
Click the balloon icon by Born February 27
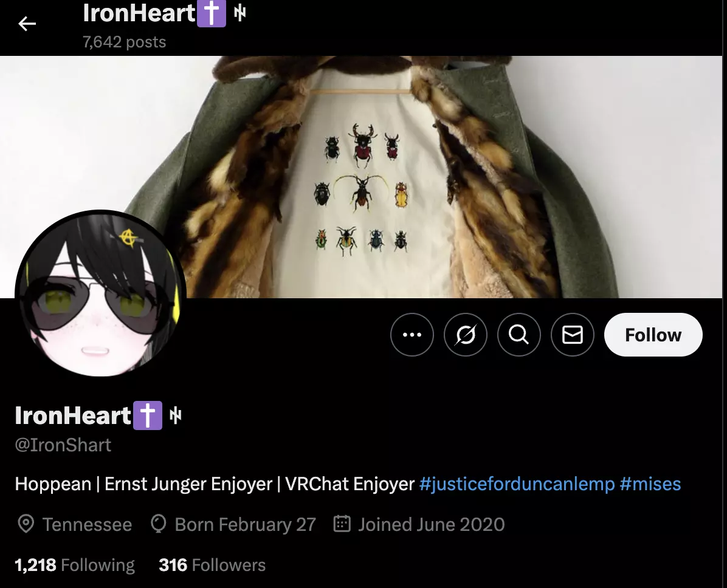click(x=159, y=524)
